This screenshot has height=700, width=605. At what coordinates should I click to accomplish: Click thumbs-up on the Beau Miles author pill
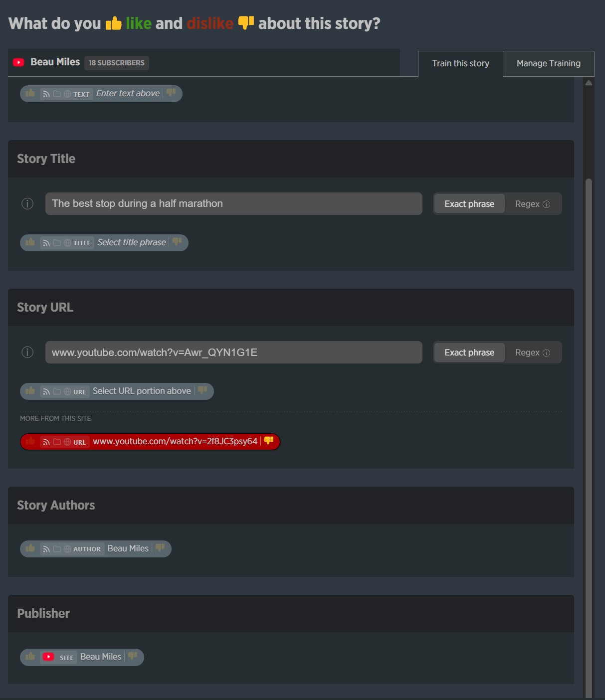tap(30, 548)
